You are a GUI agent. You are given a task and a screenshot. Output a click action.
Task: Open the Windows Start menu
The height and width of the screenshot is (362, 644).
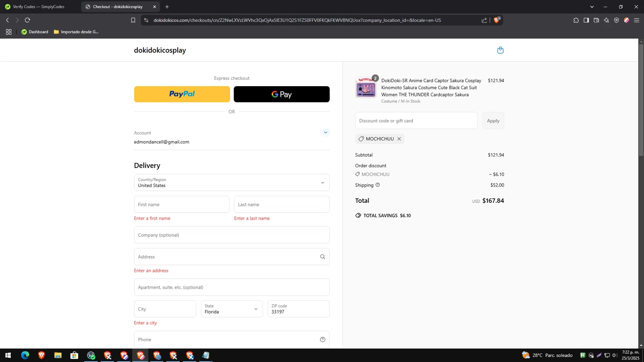(8, 355)
